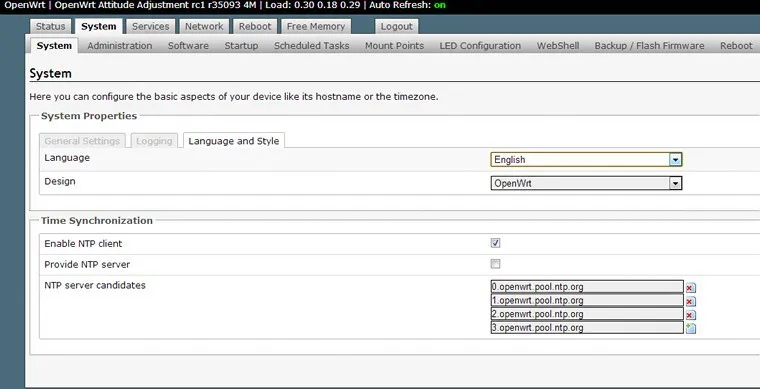Open the Administration sub-tab
Image resolution: width=760 pixels, height=389 pixels.
120,46
